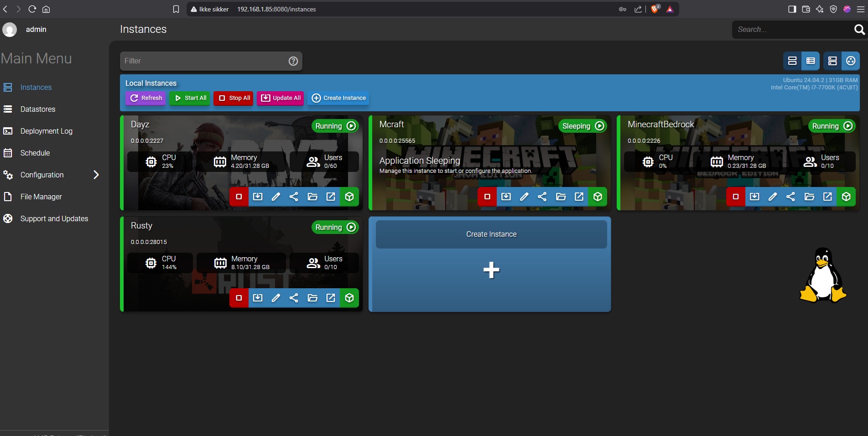This screenshot has height=436, width=868.
Task: Click the share icon on Rusty card
Action: click(x=294, y=298)
